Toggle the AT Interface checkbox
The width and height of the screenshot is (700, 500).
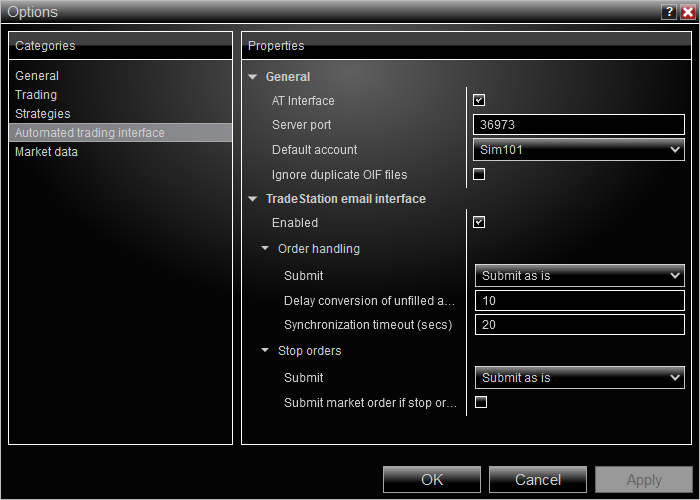click(479, 100)
